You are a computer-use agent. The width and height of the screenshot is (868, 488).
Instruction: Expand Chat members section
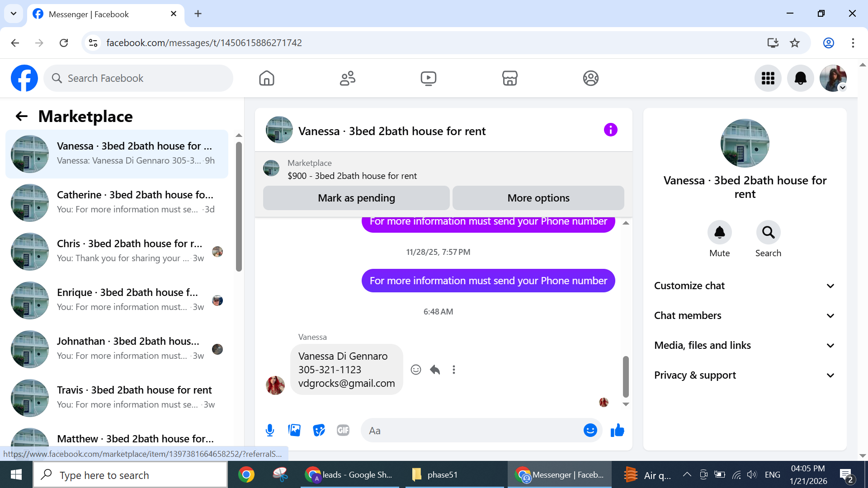click(x=745, y=315)
